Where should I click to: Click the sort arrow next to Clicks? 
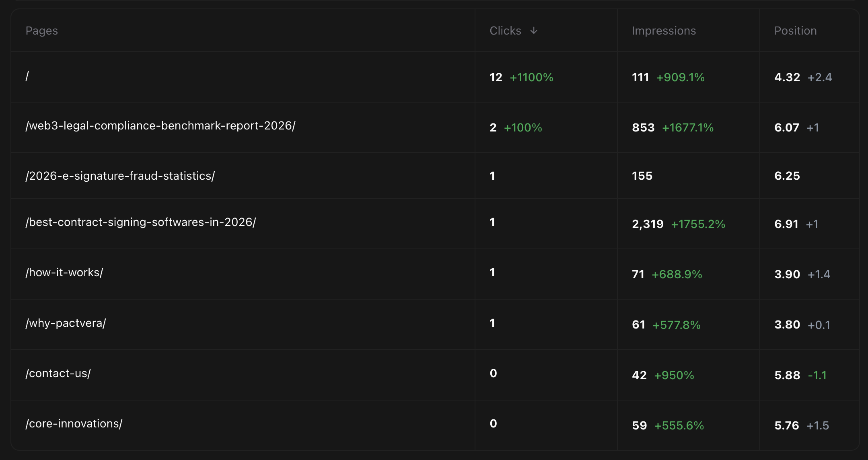534,31
